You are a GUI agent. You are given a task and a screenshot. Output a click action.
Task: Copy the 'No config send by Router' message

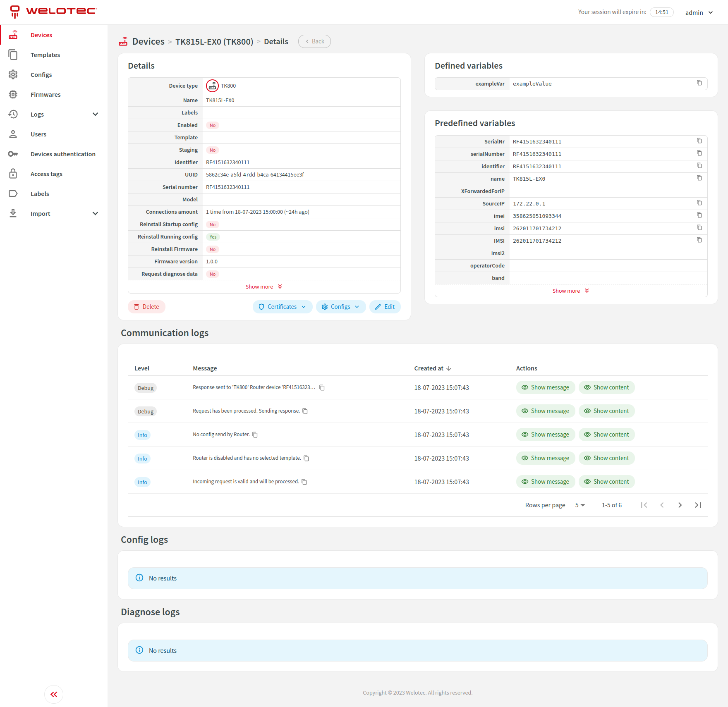[x=255, y=435]
